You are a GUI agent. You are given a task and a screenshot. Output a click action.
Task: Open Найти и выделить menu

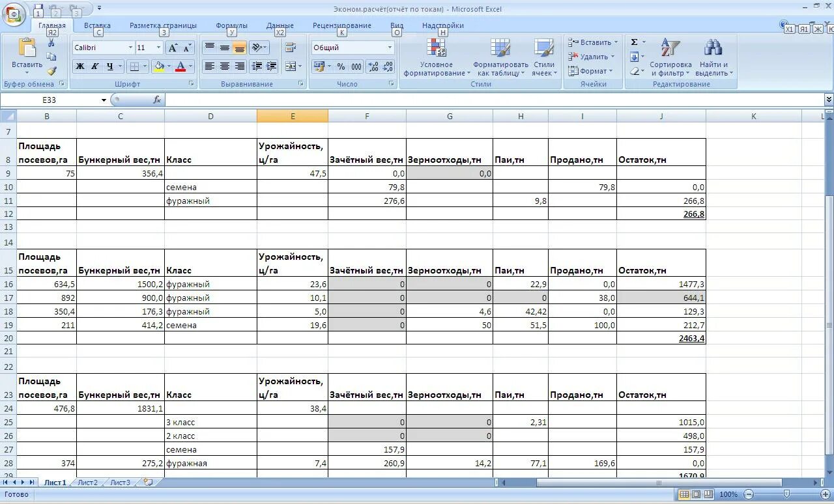click(713, 57)
